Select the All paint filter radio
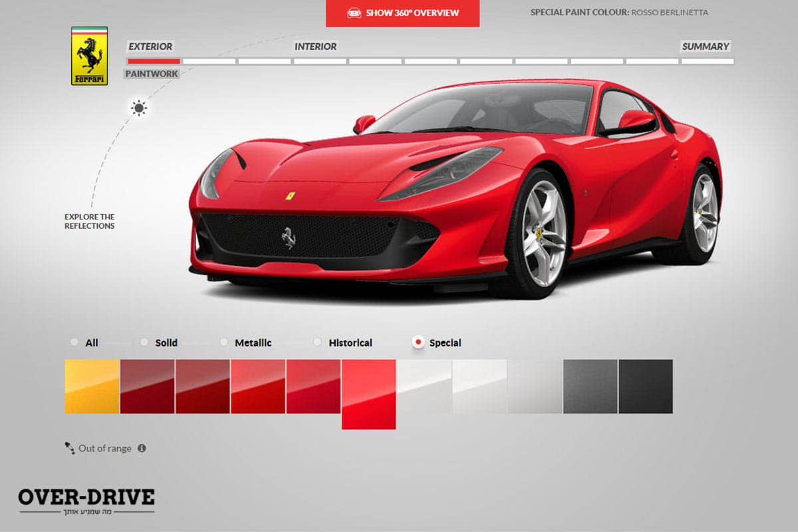This screenshot has width=798, height=532. coord(74,342)
